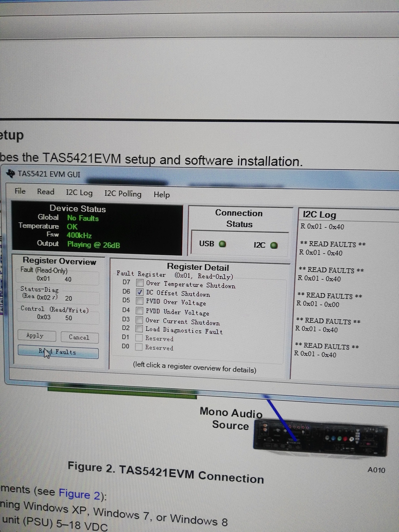This screenshot has height=532, width=399.
Task: Click the Cancel button
Action: pos(80,337)
